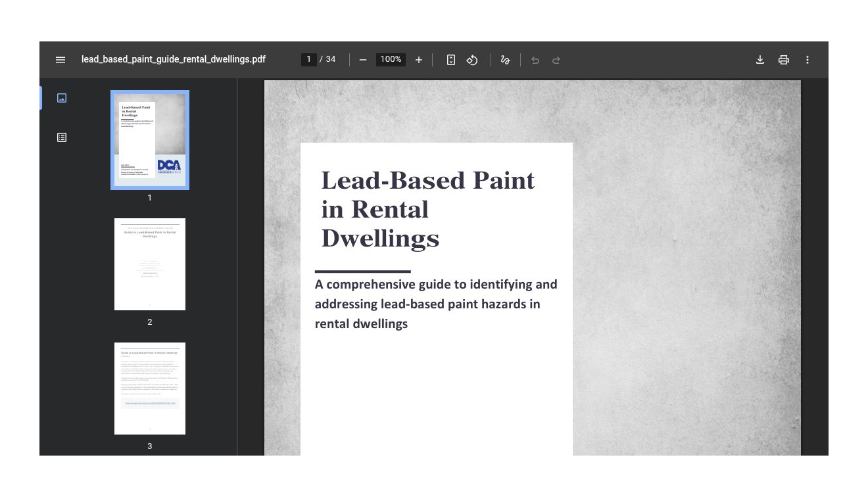The height and width of the screenshot is (497, 868).
Task: Select the page number input field
Action: (x=308, y=59)
